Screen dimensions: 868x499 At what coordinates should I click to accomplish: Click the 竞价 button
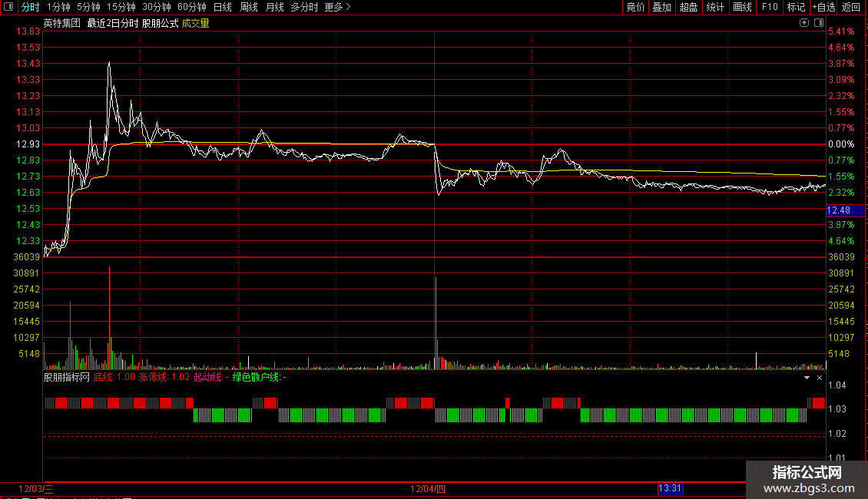(x=635, y=7)
